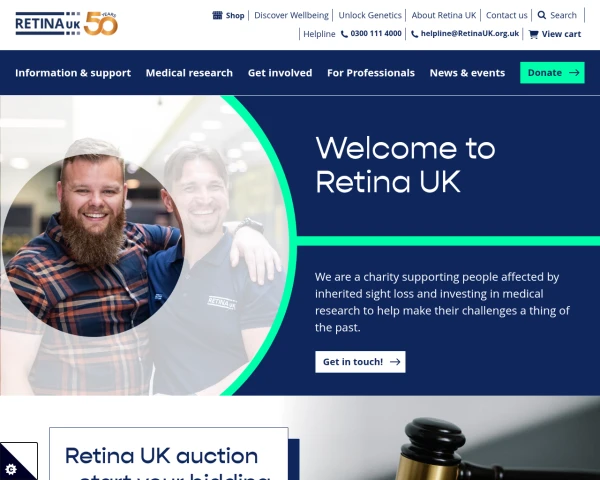Click the Retina UK 50 years logo
This screenshot has width=600, height=480.
[x=67, y=23]
